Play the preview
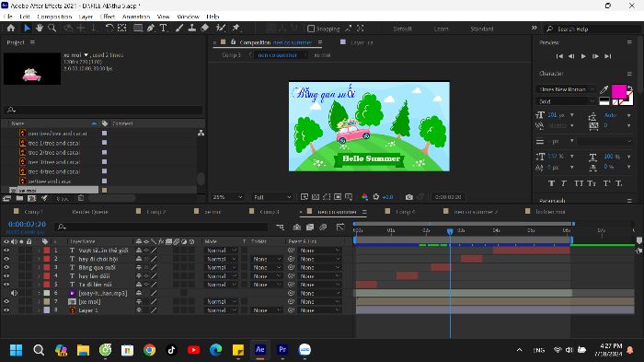 [583, 56]
